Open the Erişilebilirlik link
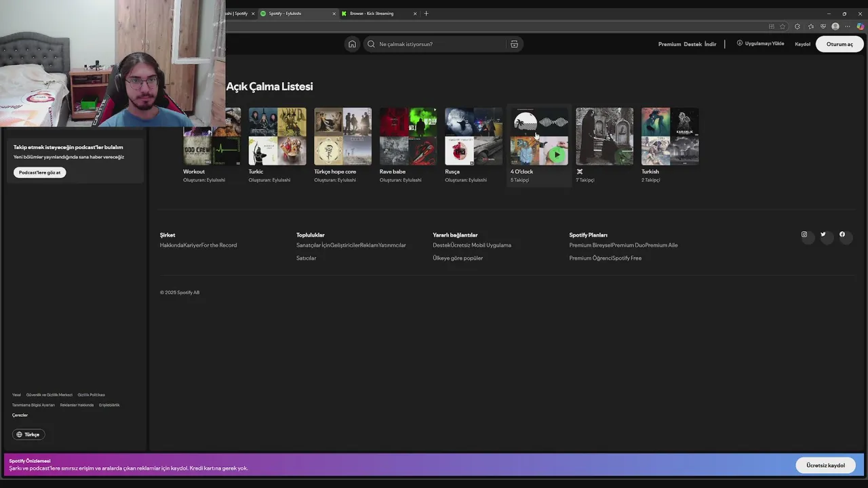The image size is (868, 488). (109, 405)
